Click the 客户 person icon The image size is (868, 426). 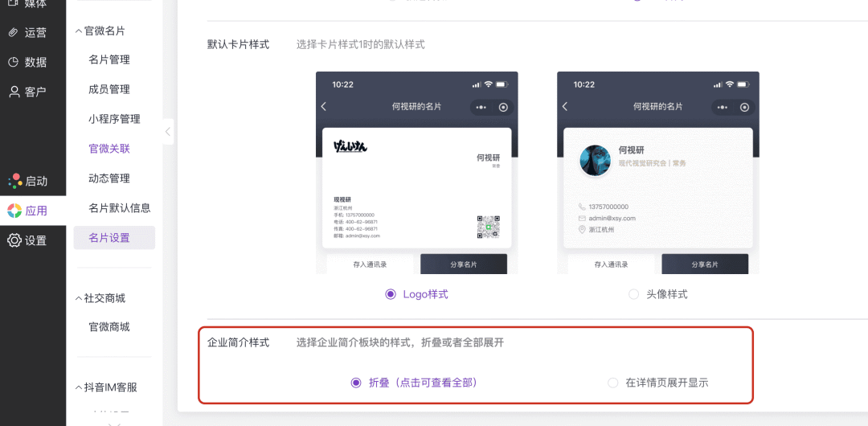(x=14, y=92)
